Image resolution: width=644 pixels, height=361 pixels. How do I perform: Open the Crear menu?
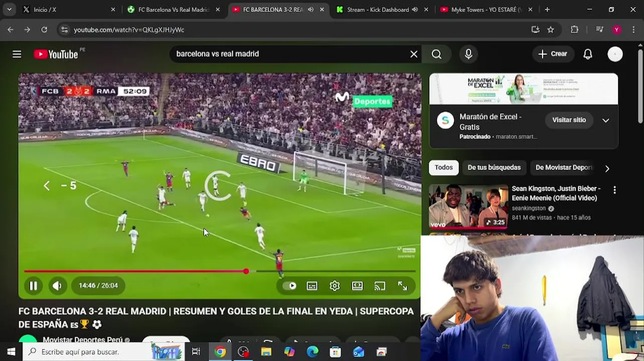pyautogui.click(x=552, y=54)
